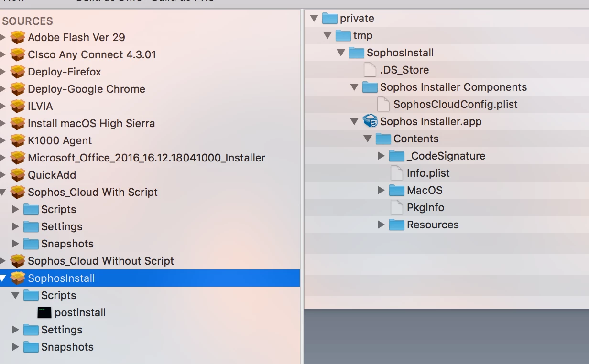Select the Info.plist file icon
Viewport: 589px width, 364px height.
pos(397,173)
